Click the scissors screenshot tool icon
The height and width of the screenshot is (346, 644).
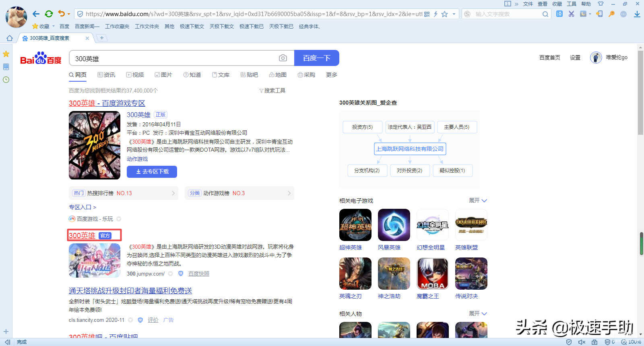571,14
